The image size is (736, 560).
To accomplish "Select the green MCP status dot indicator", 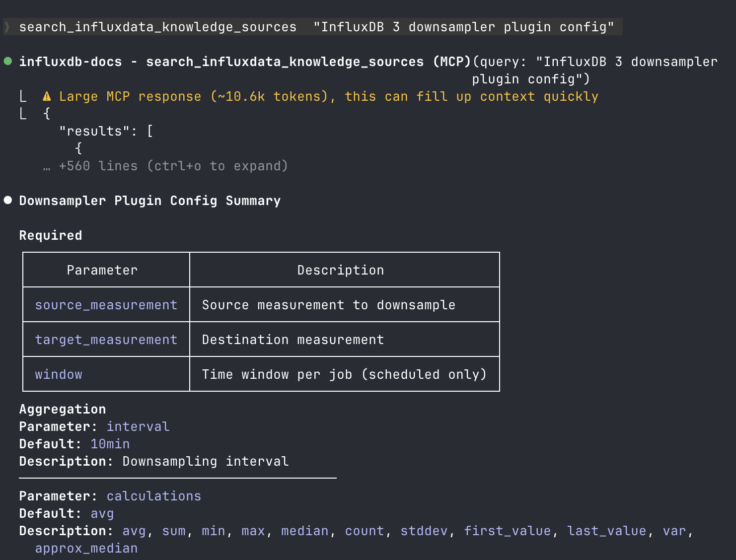I will coord(7,61).
